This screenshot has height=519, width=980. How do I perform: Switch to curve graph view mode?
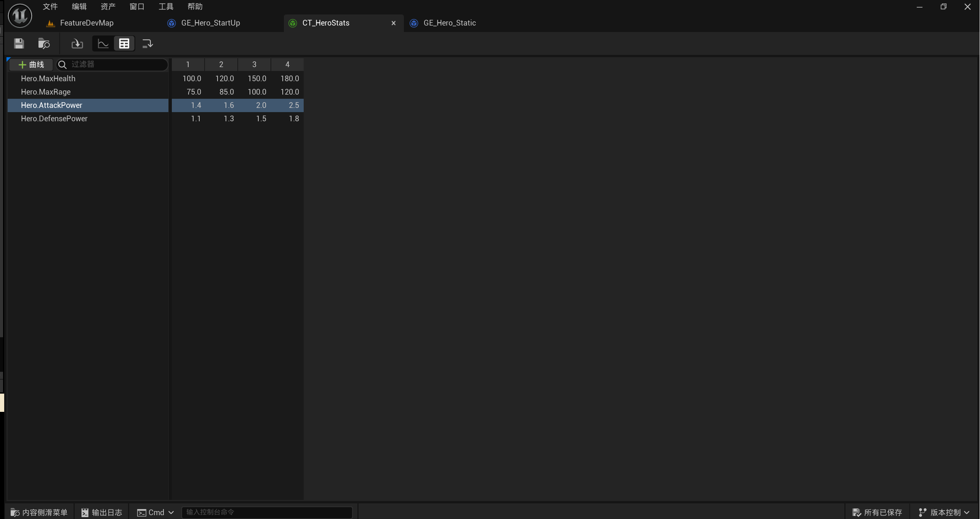[103, 43]
